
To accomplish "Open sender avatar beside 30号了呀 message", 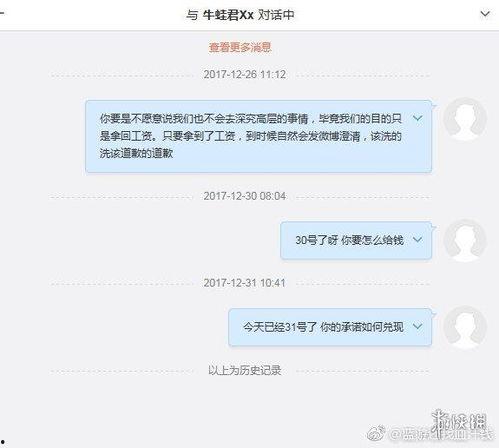I will click(465, 240).
